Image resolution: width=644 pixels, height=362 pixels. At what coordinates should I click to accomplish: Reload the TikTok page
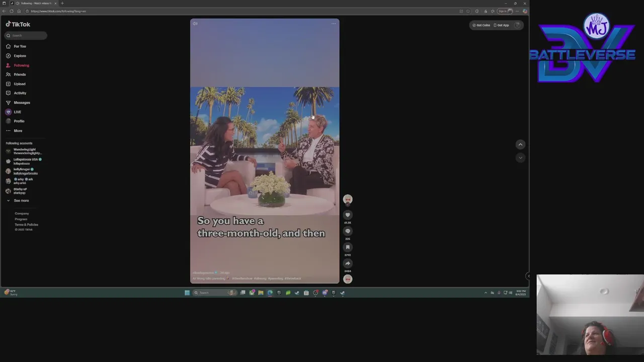tap(12, 11)
